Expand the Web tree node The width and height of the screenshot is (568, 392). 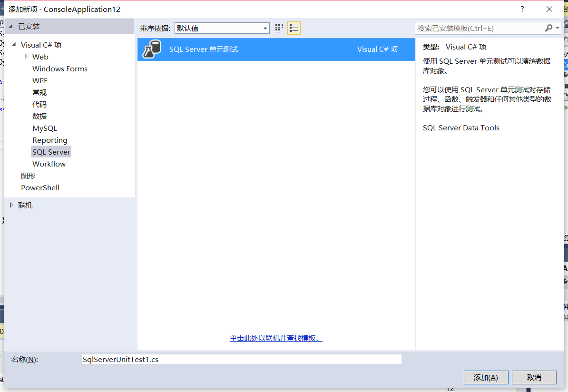(x=26, y=56)
